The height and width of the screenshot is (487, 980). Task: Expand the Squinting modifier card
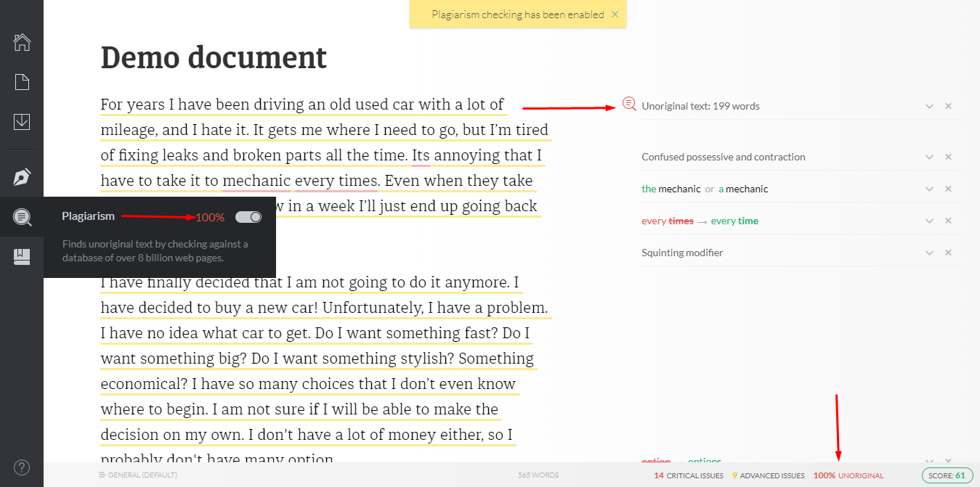point(929,253)
